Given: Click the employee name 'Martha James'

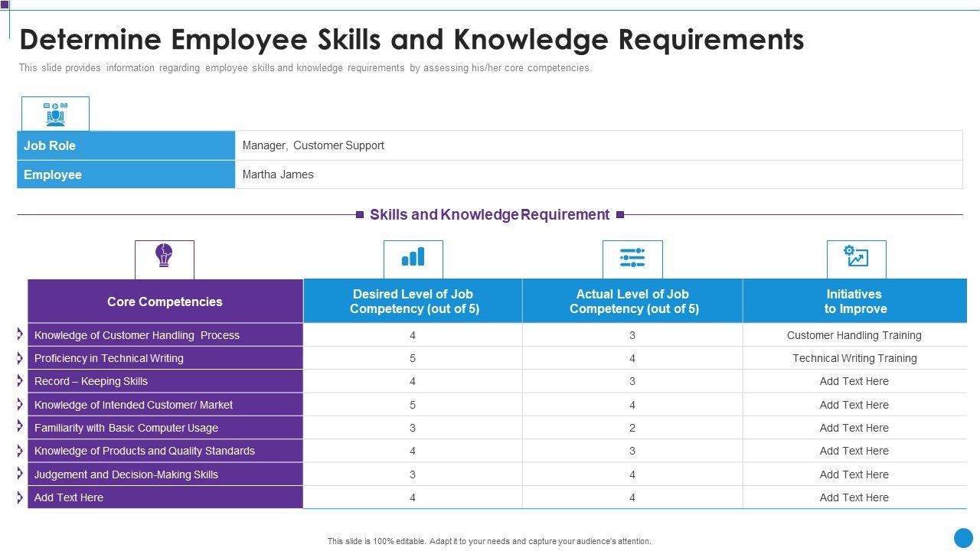Looking at the screenshot, I should coord(278,174).
